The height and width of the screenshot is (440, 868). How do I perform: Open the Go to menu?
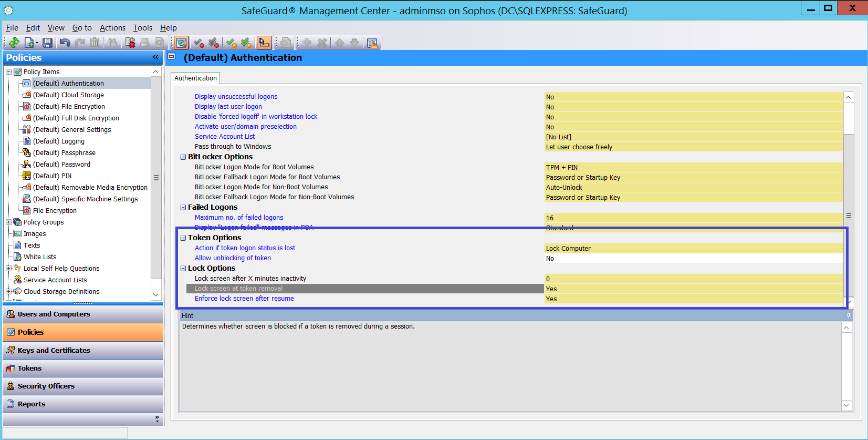pos(82,28)
